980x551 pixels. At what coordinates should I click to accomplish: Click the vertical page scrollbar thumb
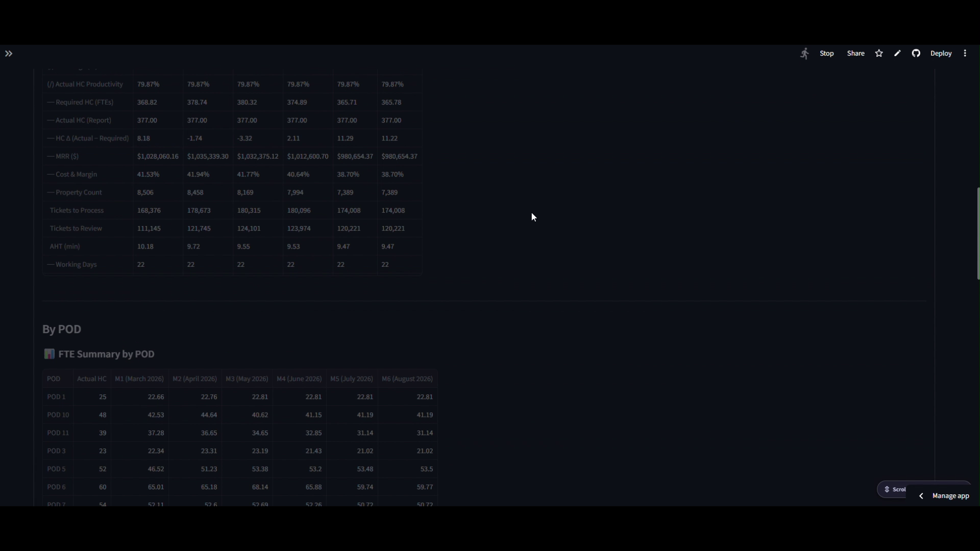click(978, 233)
